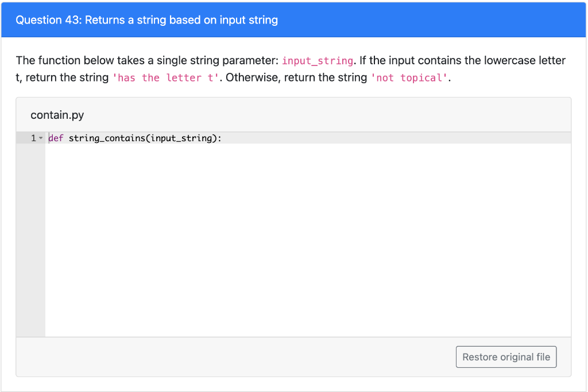Click the line 1 fold disclosure triangle

pos(41,138)
